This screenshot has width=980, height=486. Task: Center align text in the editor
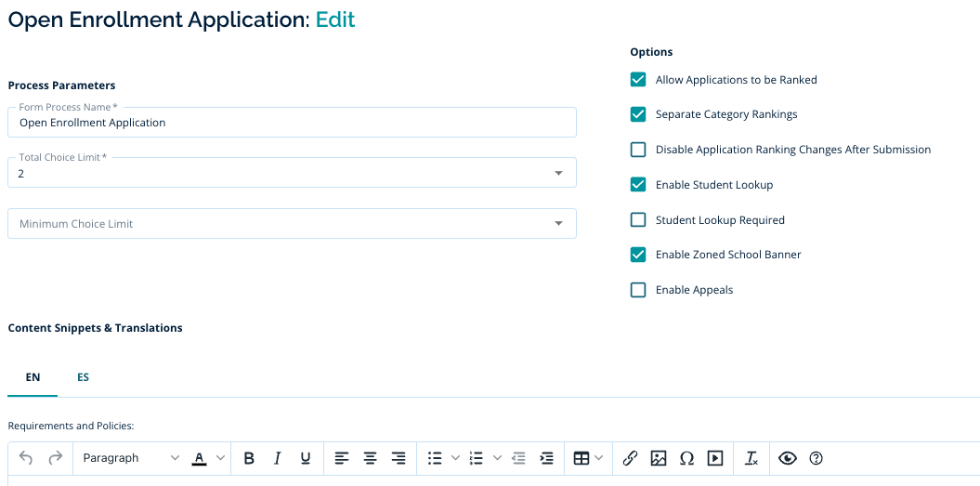pyautogui.click(x=370, y=458)
